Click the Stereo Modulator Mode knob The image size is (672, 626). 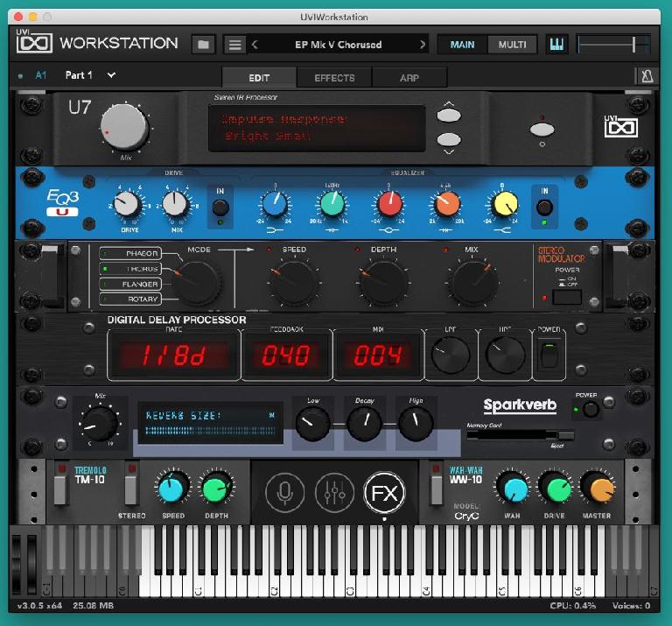(198, 283)
